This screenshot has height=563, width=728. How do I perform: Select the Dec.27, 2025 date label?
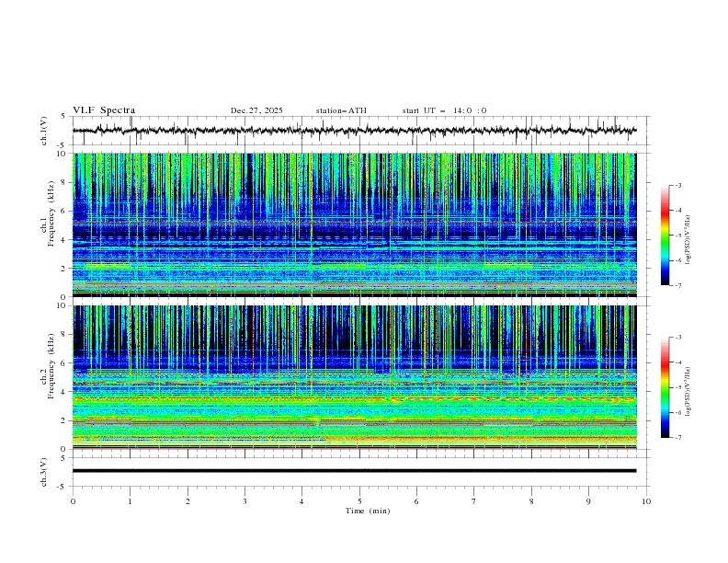coord(256,110)
